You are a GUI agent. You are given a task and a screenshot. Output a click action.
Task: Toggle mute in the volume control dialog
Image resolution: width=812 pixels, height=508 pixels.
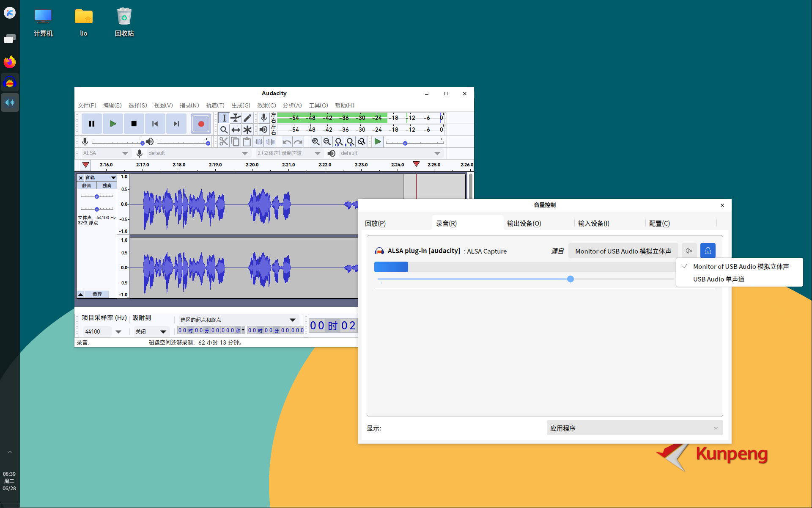coord(689,250)
